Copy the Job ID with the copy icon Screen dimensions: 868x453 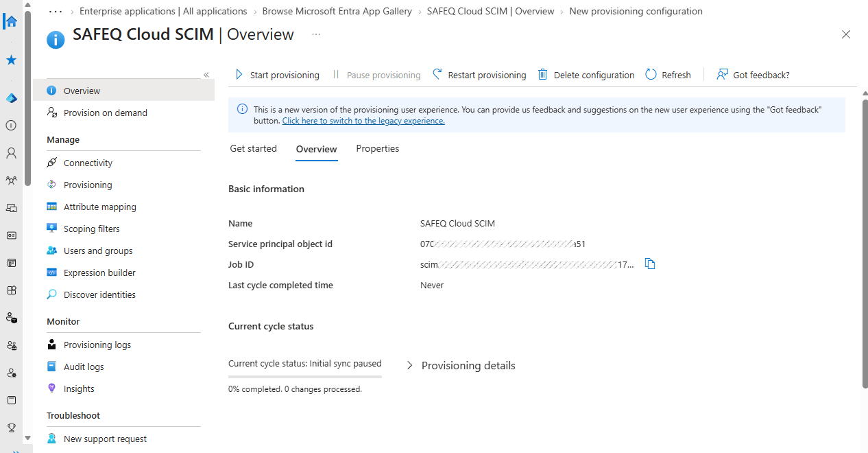click(x=650, y=264)
